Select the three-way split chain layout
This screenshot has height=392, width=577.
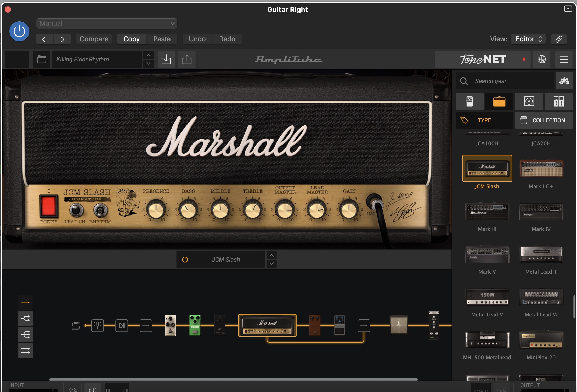25,335
